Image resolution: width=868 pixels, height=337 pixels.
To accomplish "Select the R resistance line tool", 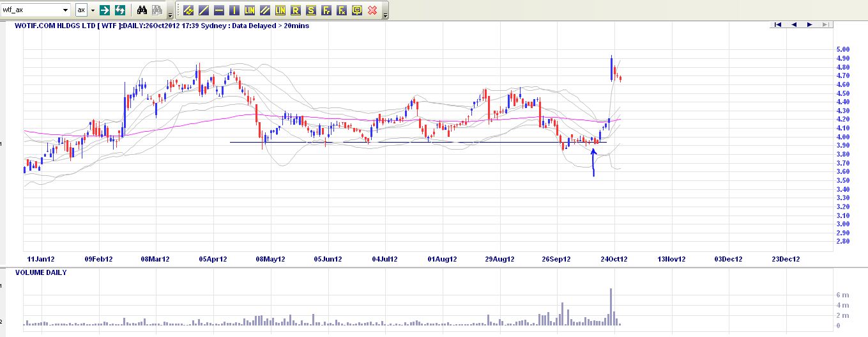I will click(x=296, y=10).
